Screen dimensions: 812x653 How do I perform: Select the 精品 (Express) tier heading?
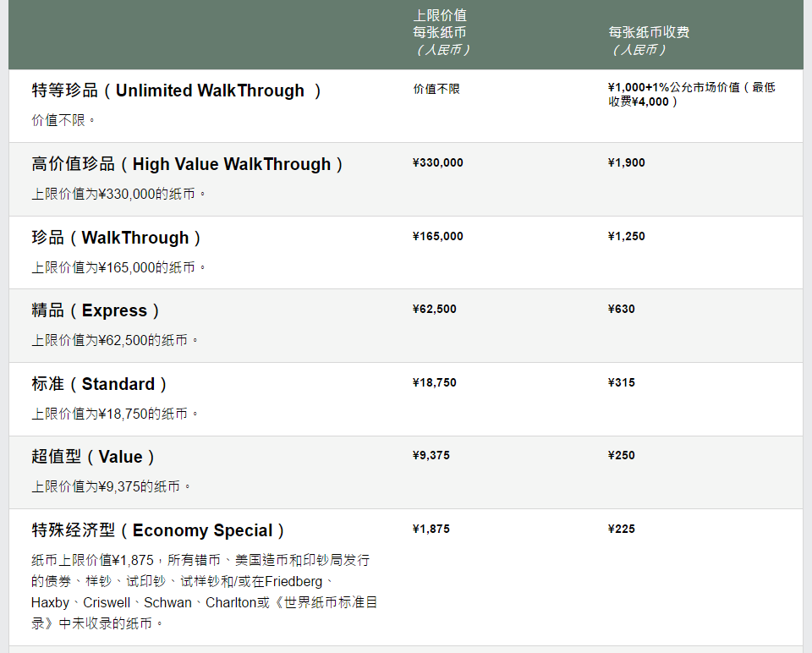96,311
